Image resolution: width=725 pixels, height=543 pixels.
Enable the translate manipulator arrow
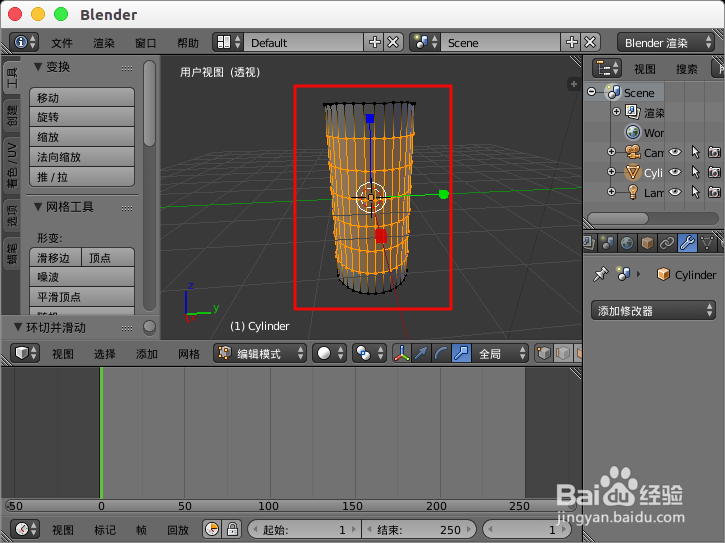tap(421, 353)
